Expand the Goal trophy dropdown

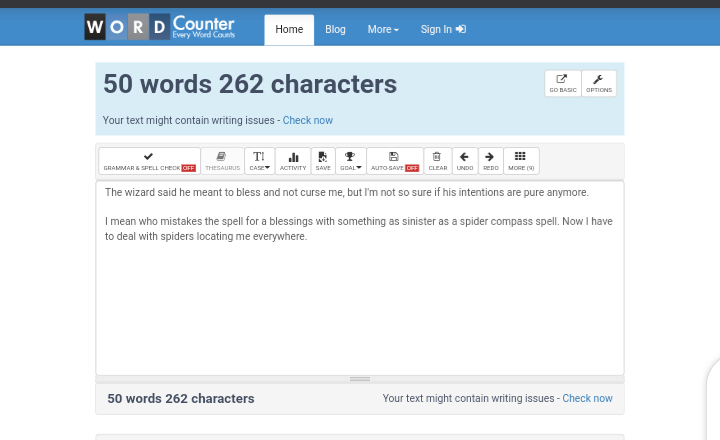click(350, 161)
